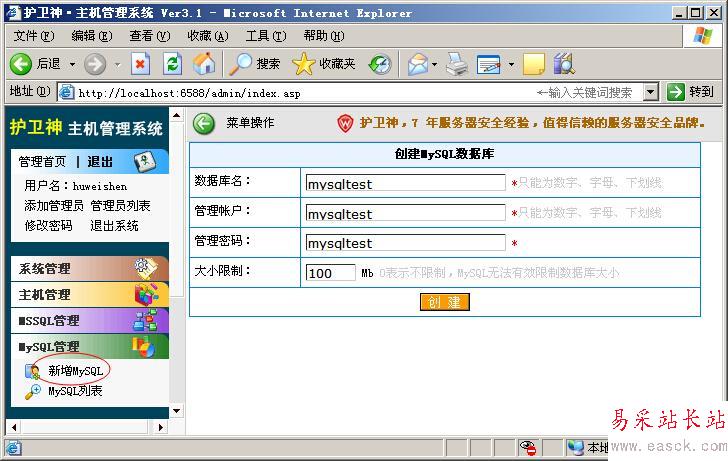Click the IE Forward arrow button
The width and height of the screenshot is (728, 461).
95,64
